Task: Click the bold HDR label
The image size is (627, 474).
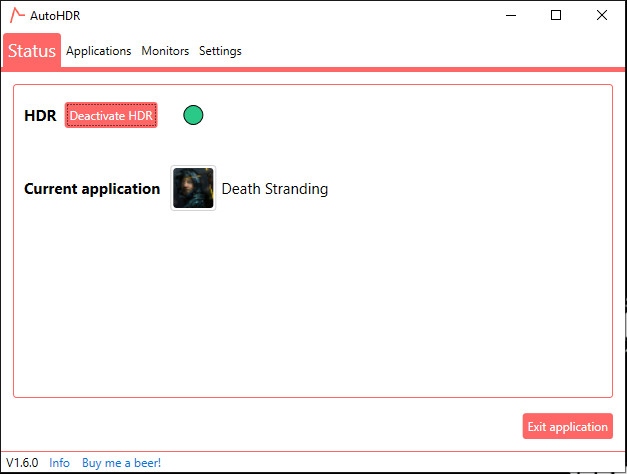Action: (40, 116)
